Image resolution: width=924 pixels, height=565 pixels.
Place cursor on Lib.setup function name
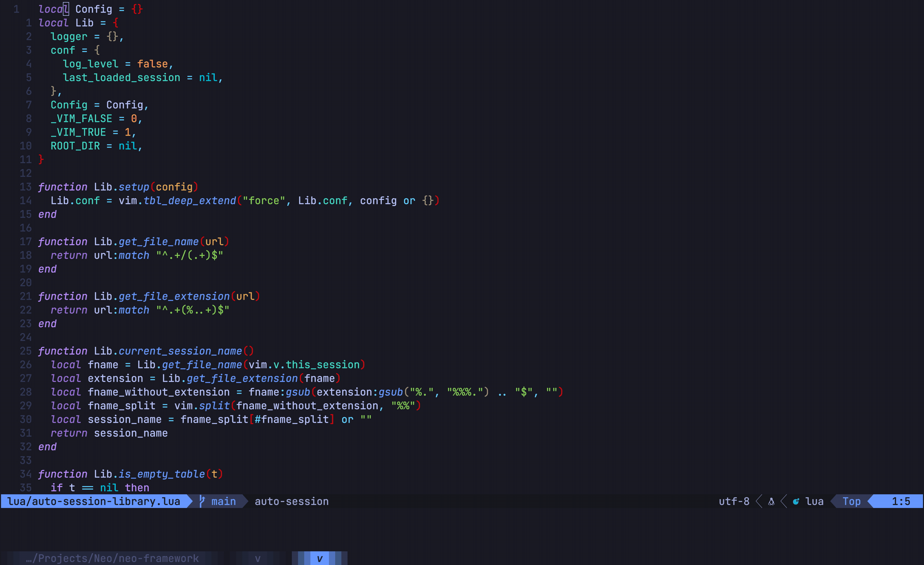pos(134,187)
